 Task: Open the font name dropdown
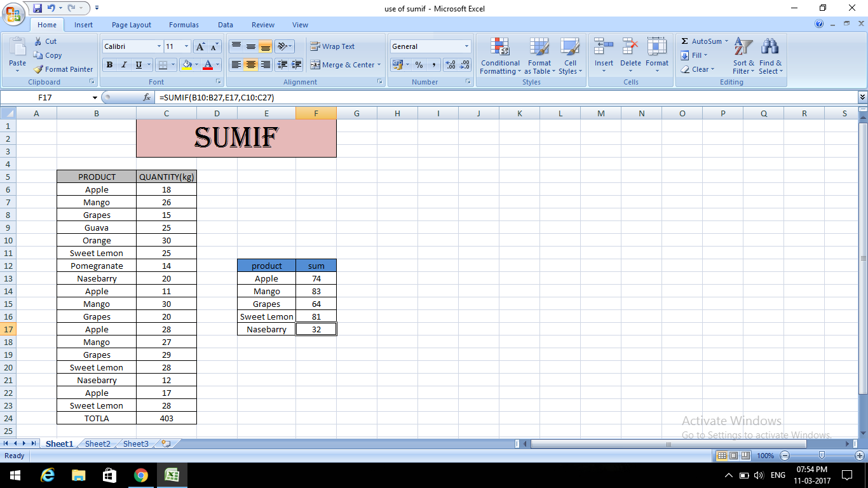click(160, 46)
